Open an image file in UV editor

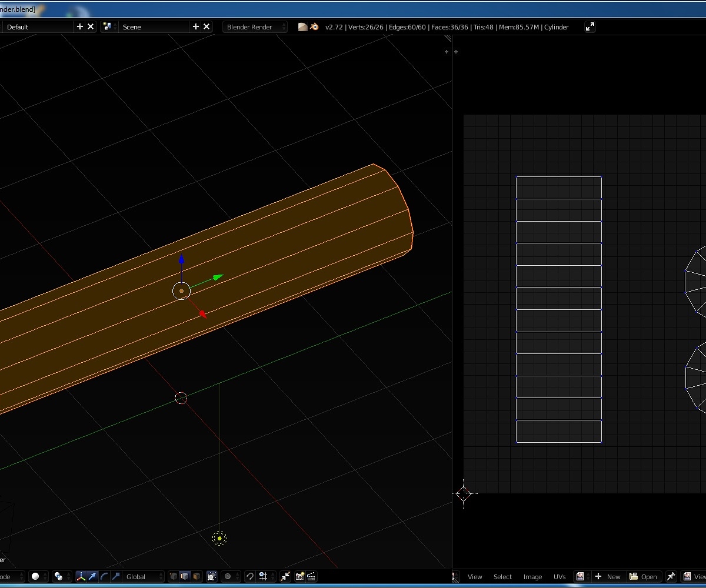(643, 576)
